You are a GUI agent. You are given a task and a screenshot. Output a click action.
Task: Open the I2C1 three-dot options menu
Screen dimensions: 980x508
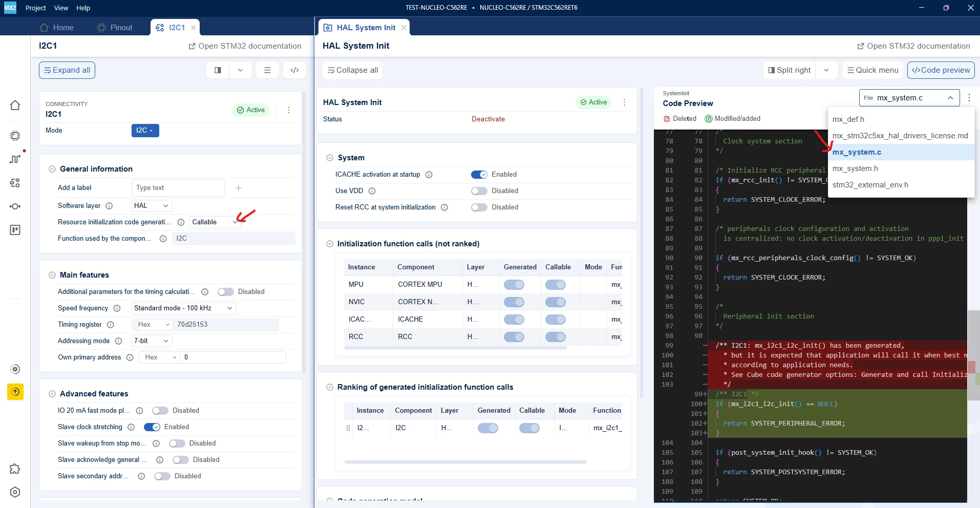point(289,110)
